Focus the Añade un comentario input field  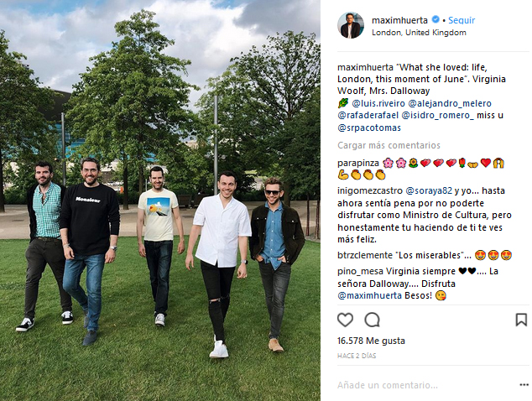(x=424, y=385)
